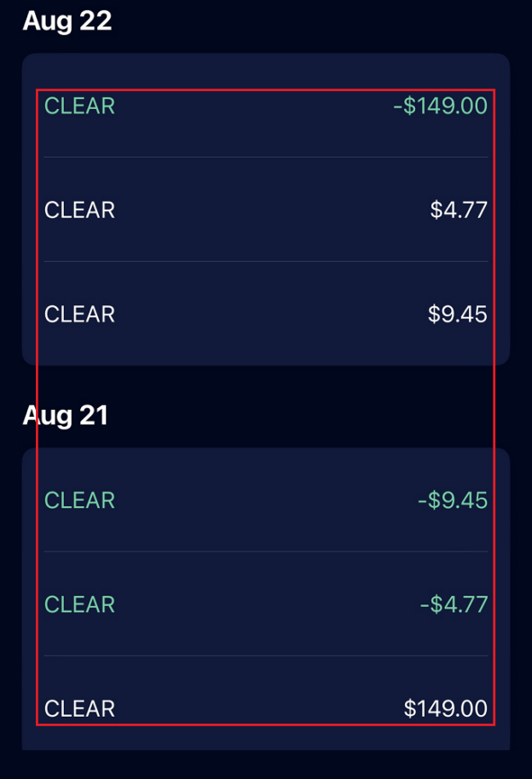Open the -$149.00 CLEAR transaction amount
Screen dimensions: 532x779
440,107
